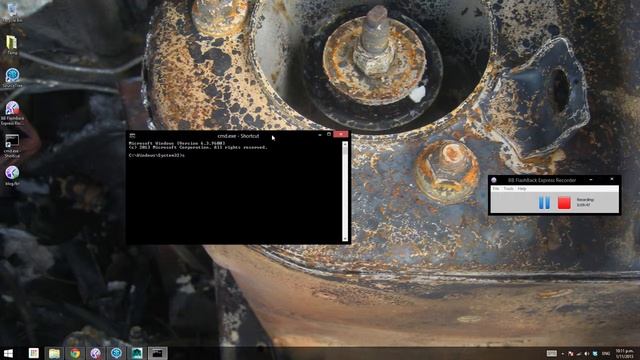Open the taskbar clock and date
This screenshot has width=640, height=360.
coord(624,354)
